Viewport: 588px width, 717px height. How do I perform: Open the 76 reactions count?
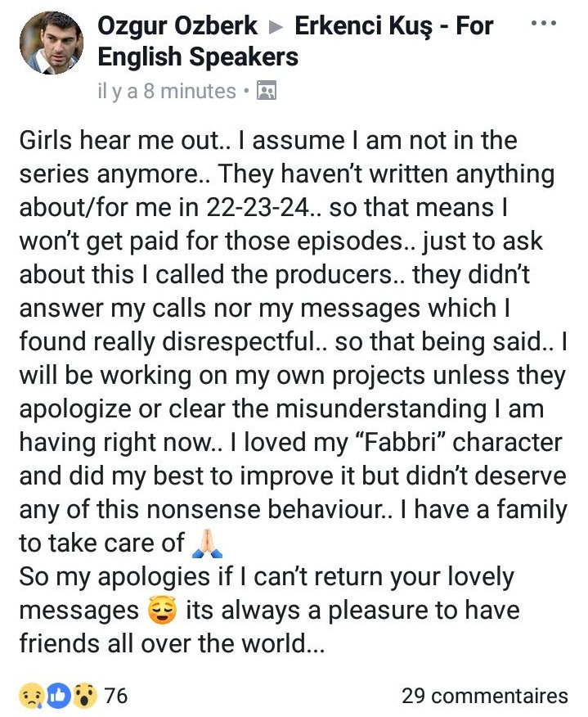pos(116,696)
